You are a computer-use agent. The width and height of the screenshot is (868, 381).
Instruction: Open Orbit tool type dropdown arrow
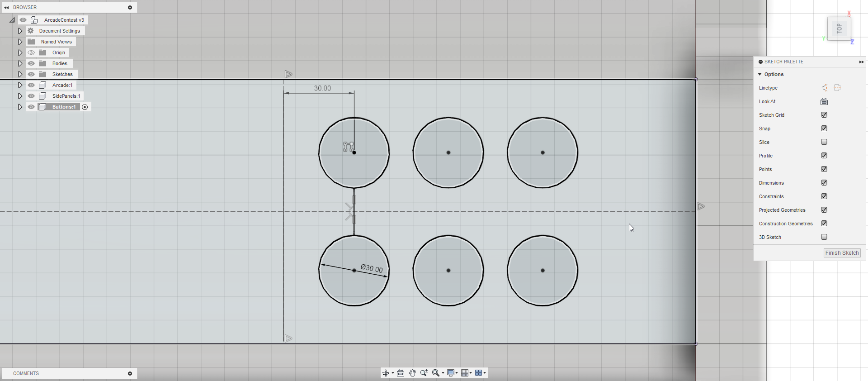pos(393,373)
